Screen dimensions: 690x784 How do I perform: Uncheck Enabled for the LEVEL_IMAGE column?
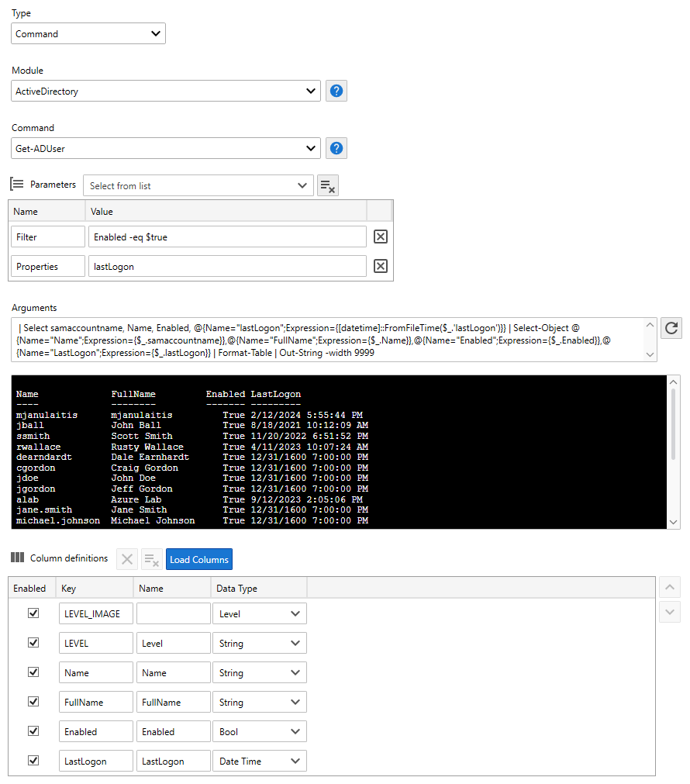coord(33,613)
